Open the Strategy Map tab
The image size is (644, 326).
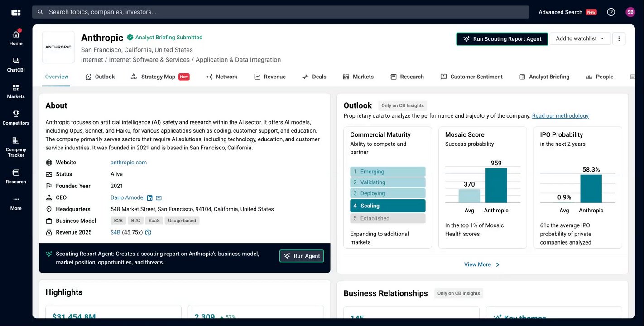pyautogui.click(x=160, y=77)
